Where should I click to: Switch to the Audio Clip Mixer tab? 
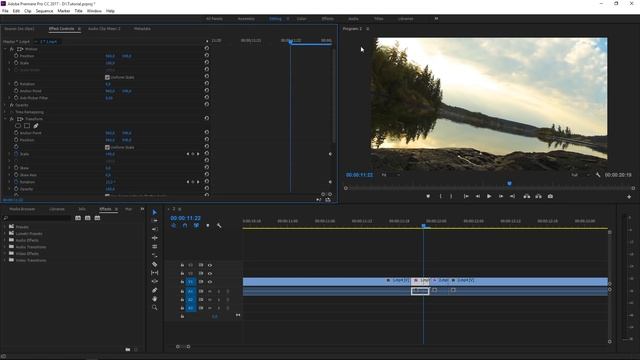104,29
